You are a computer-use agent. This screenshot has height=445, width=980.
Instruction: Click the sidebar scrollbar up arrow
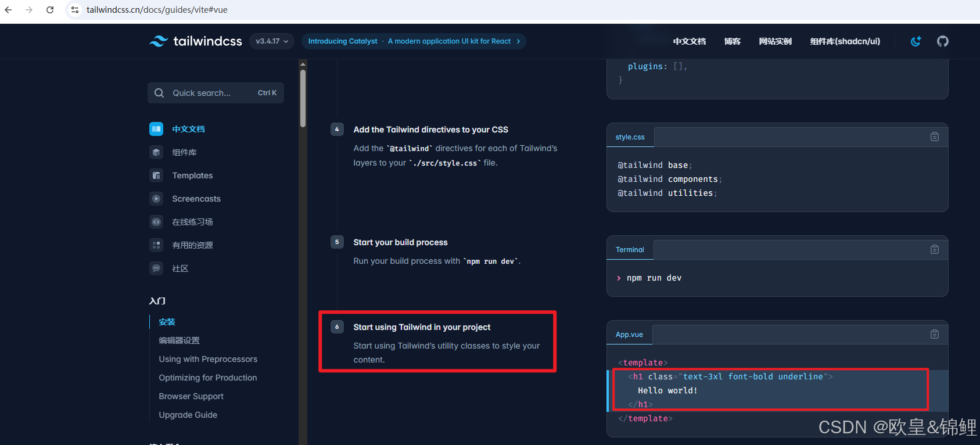pyautogui.click(x=303, y=63)
